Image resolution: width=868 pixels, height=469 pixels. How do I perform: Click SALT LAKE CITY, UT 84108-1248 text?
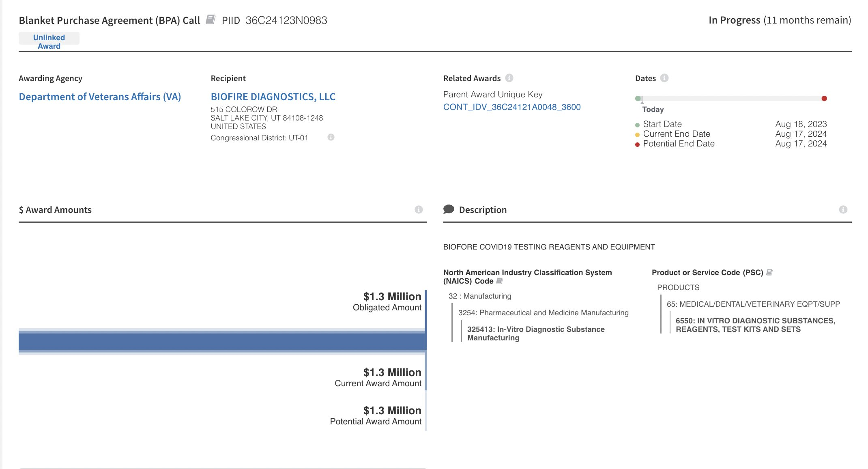(x=267, y=118)
